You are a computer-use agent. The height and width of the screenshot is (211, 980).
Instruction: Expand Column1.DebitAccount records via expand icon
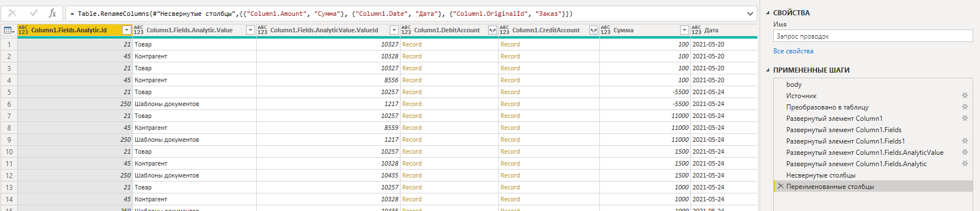click(492, 30)
